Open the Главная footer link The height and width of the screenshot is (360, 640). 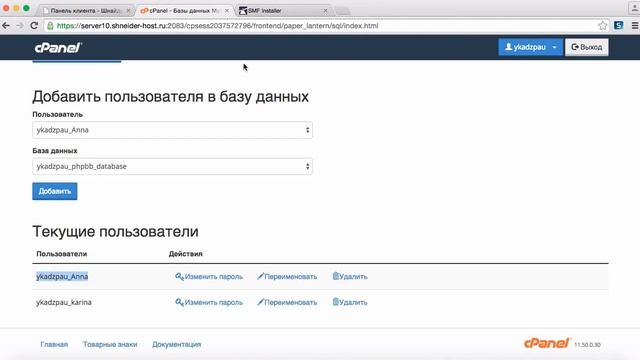coord(54,344)
